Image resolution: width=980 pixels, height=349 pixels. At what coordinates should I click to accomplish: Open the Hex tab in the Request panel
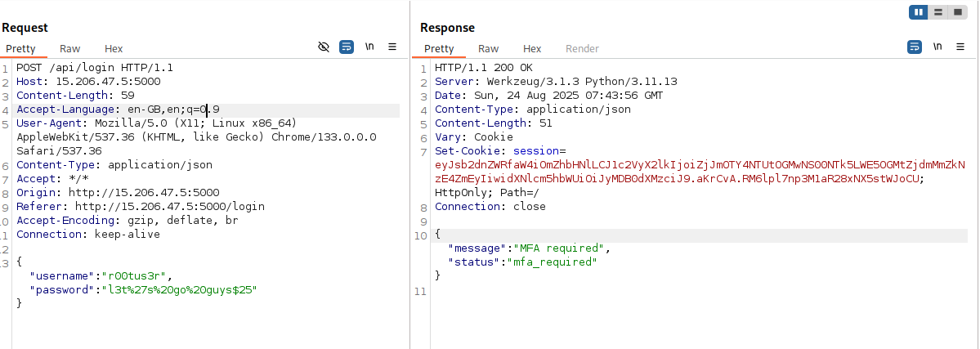(x=114, y=49)
